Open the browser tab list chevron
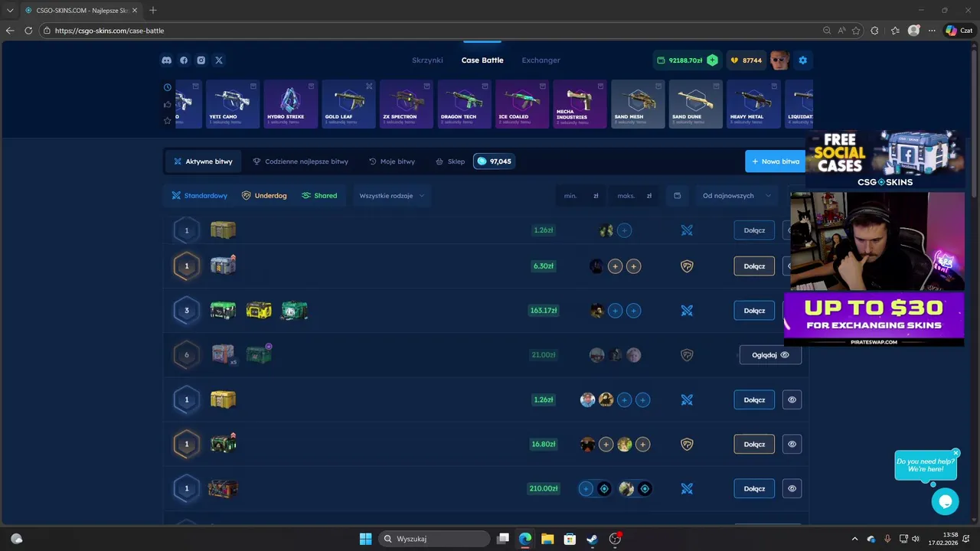Screen dimensions: 980x551 coord(10,10)
